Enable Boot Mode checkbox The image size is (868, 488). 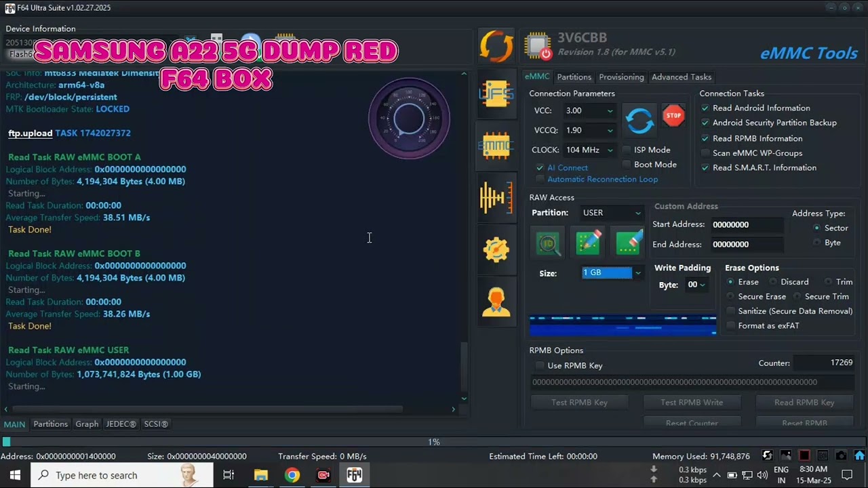click(627, 165)
